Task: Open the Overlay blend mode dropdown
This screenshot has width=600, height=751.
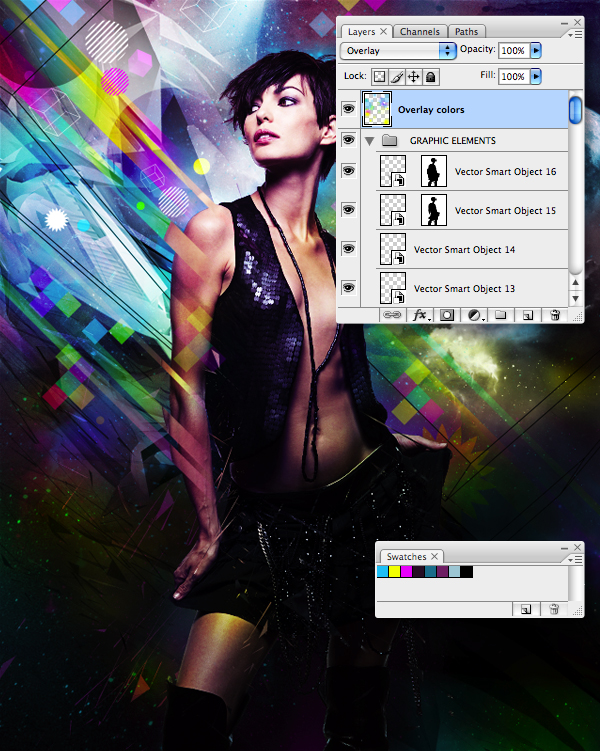Action: point(398,51)
